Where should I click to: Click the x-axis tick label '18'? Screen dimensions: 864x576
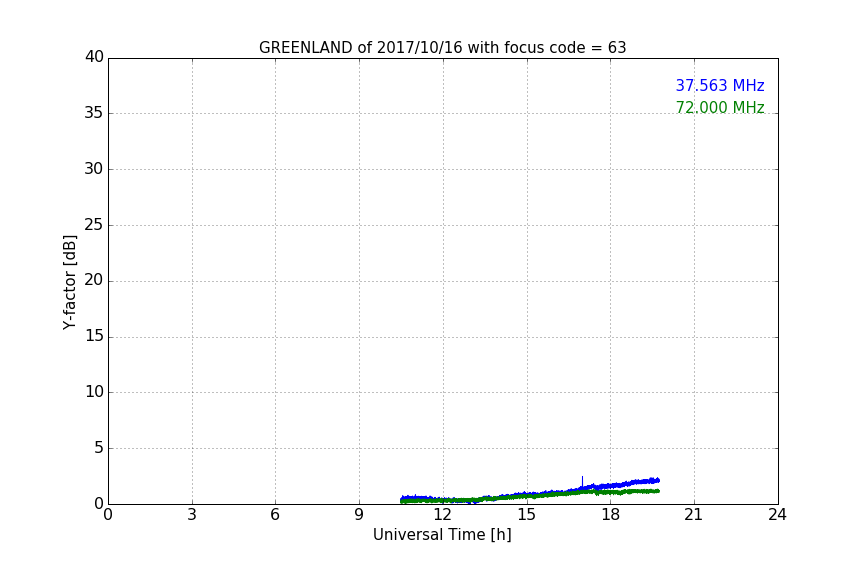[610, 515]
